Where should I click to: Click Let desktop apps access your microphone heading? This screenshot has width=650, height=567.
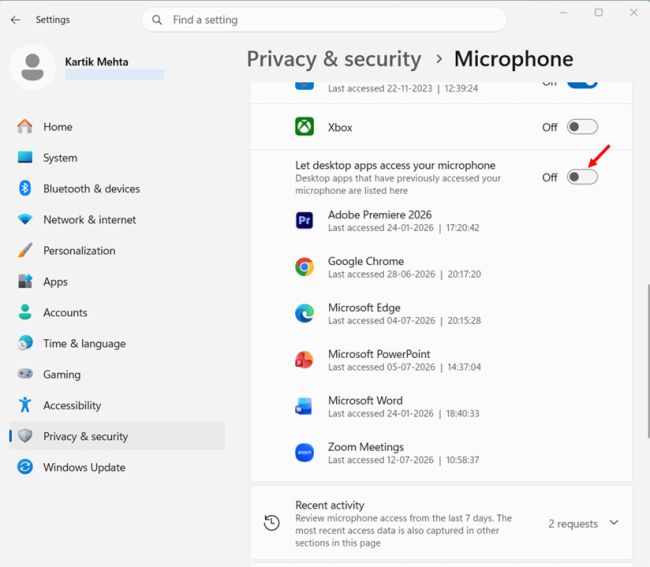pyautogui.click(x=395, y=165)
